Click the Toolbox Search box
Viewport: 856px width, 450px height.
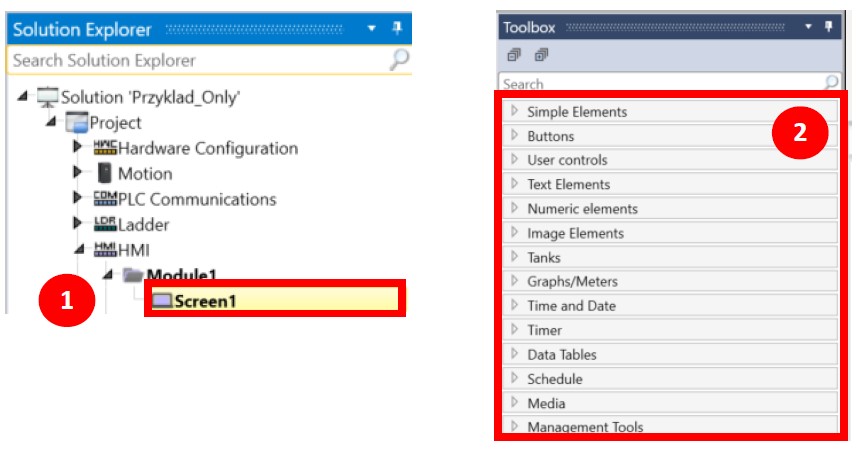click(x=660, y=84)
